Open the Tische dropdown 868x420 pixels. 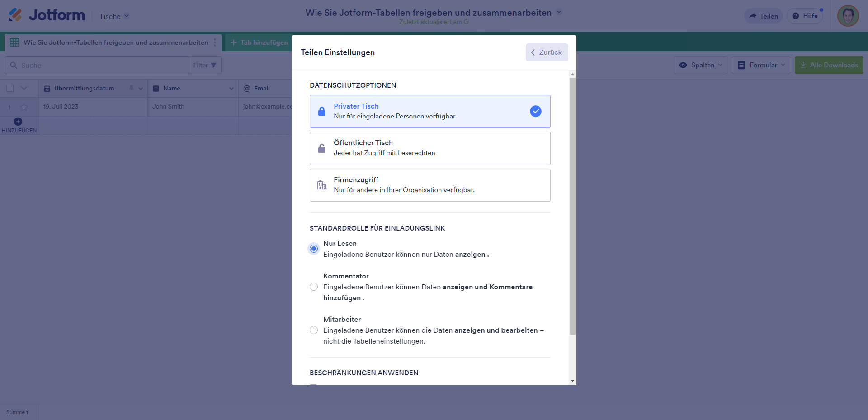tap(114, 16)
